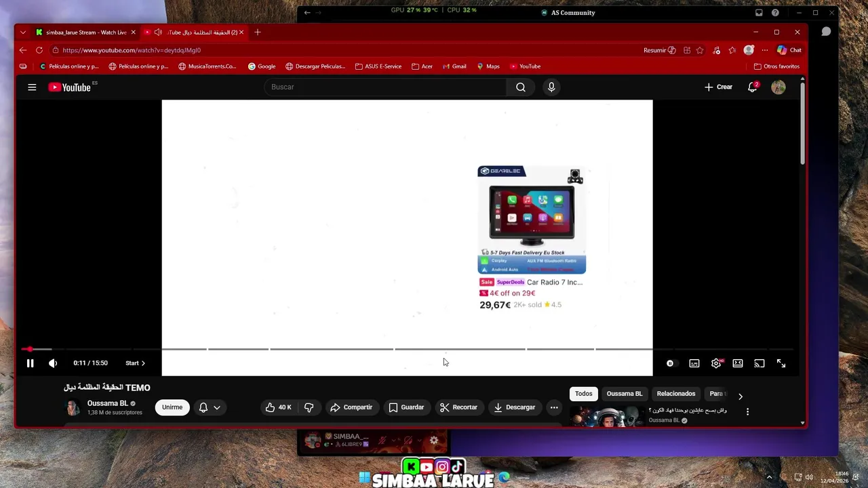Image resolution: width=868 pixels, height=488 pixels.
Task: Select the Relacionados filter chip
Action: point(676,394)
